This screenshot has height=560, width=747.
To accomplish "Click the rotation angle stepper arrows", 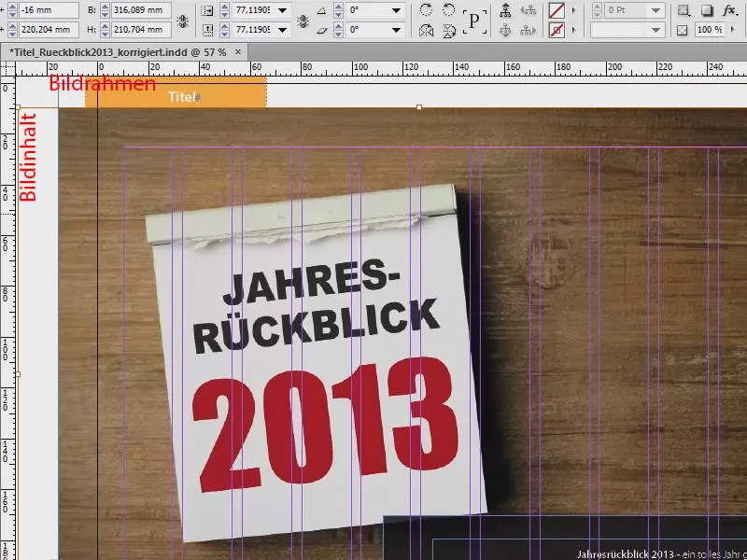I will (x=338, y=10).
